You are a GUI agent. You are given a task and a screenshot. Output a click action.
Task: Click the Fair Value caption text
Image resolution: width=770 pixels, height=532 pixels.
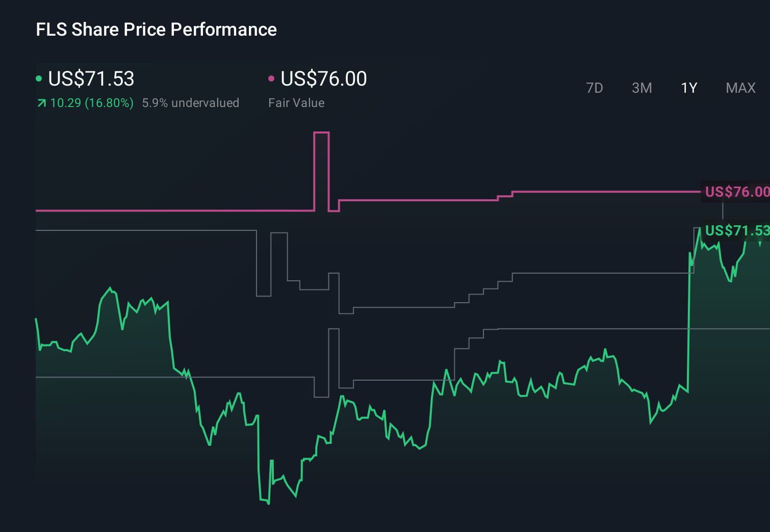pyautogui.click(x=296, y=103)
